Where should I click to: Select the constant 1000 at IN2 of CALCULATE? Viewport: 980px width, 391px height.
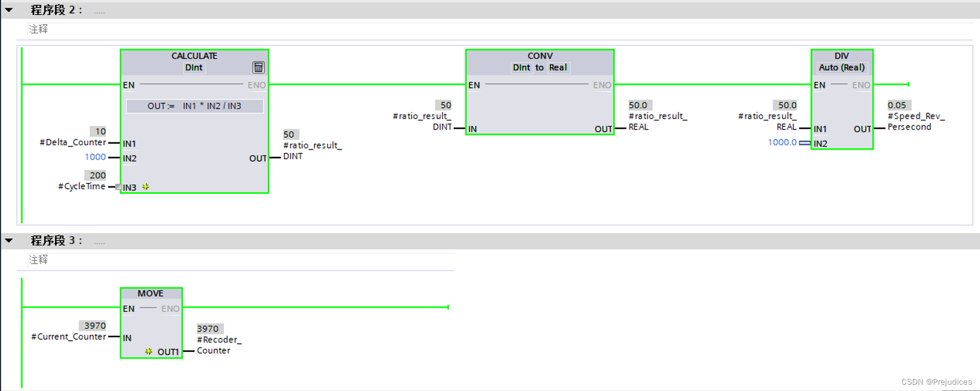tap(95, 157)
